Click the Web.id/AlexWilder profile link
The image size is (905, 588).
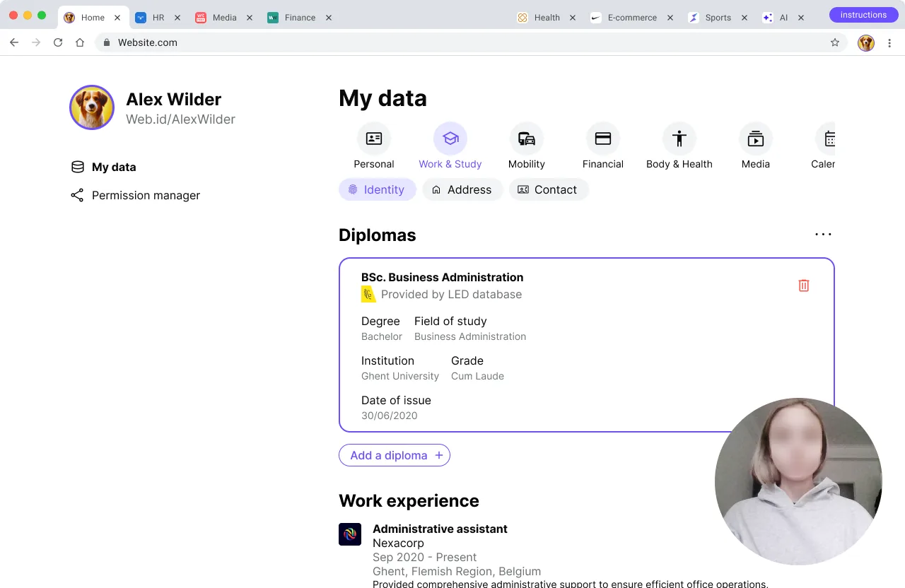[180, 119]
